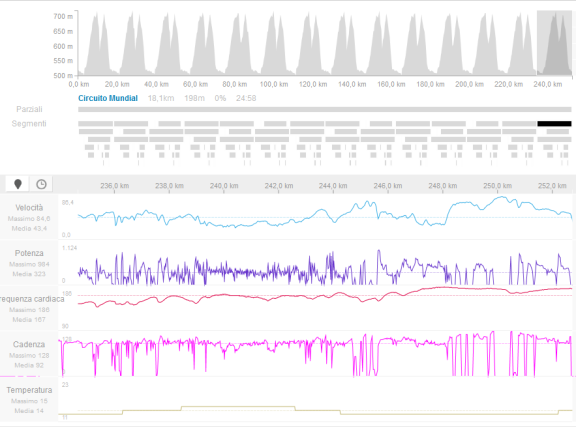Click the long Parziali split bar
576x428 pixels.
[x=325, y=109]
